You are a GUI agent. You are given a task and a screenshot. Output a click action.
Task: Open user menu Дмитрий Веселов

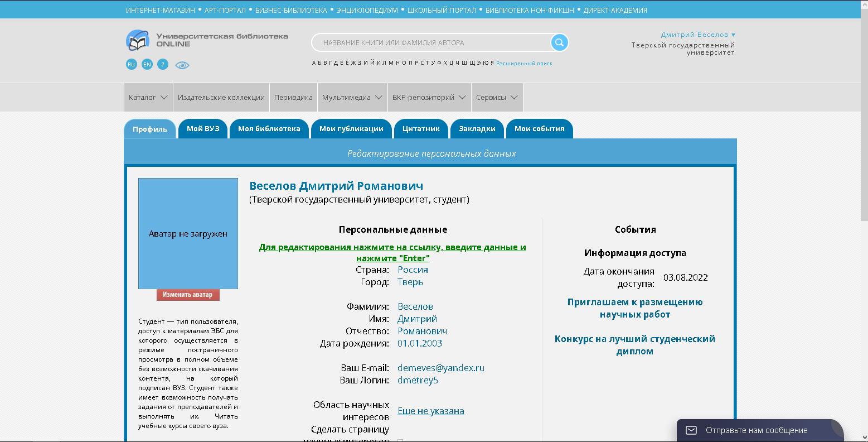697,35
